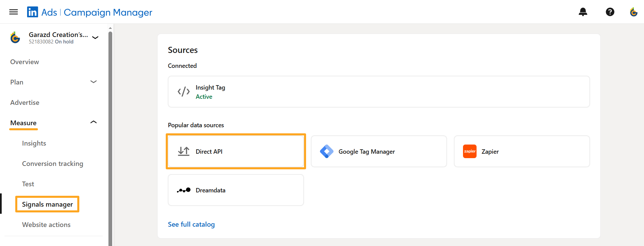This screenshot has height=246, width=644.
Task: Open the profile avatar in header
Action: click(x=633, y=12)
